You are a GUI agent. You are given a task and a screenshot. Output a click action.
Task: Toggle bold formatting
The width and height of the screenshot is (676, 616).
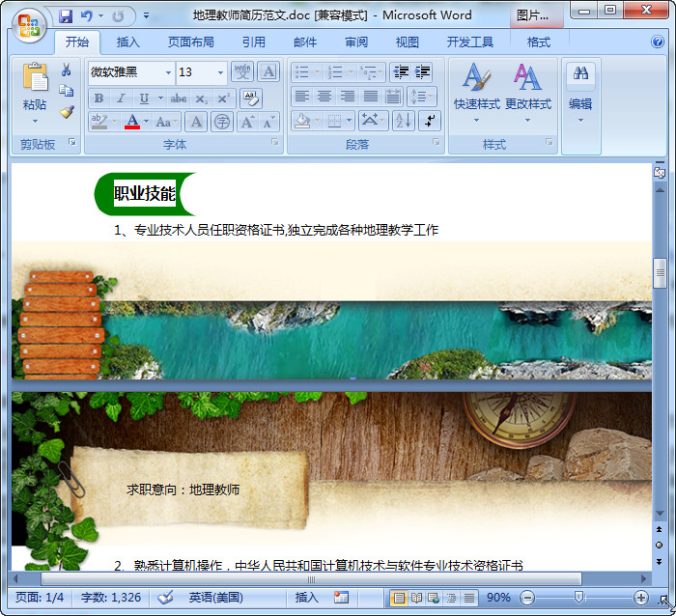pos(99,98)
